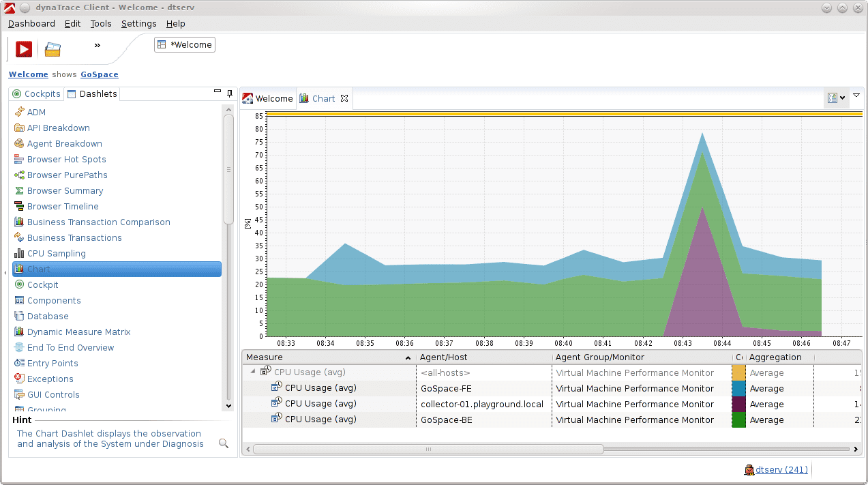The image size is (868, 485).
Task: Click the CPU Sampling icon
Action: [19, 253]
